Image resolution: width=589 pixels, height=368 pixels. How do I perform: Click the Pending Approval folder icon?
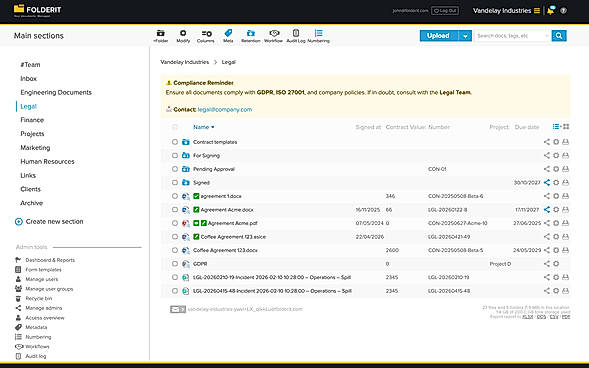(x=186, y=169)
